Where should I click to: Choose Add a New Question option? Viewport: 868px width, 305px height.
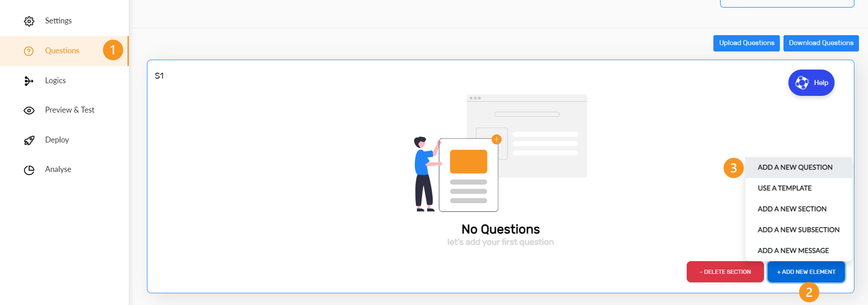[x=799, y=167]
